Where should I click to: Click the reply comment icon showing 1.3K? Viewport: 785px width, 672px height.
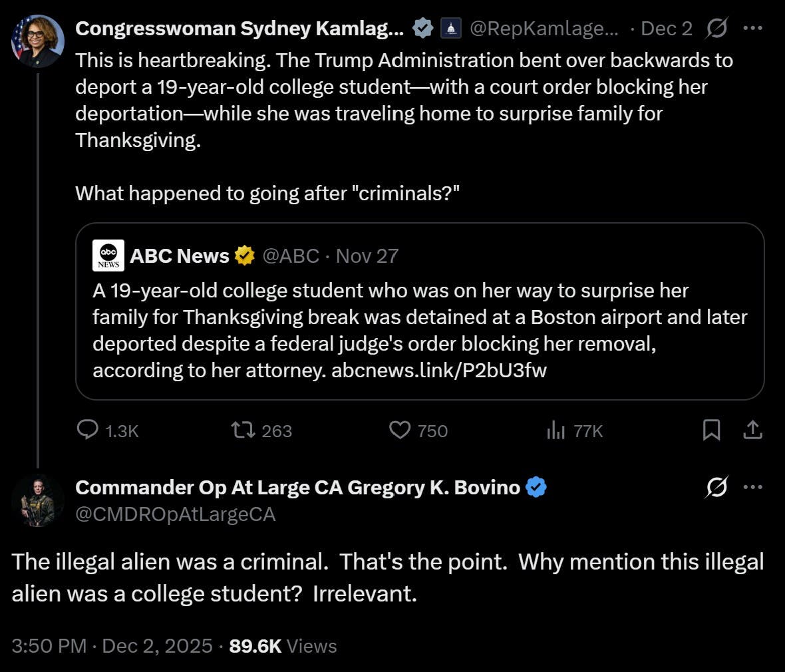coord(88,430)
